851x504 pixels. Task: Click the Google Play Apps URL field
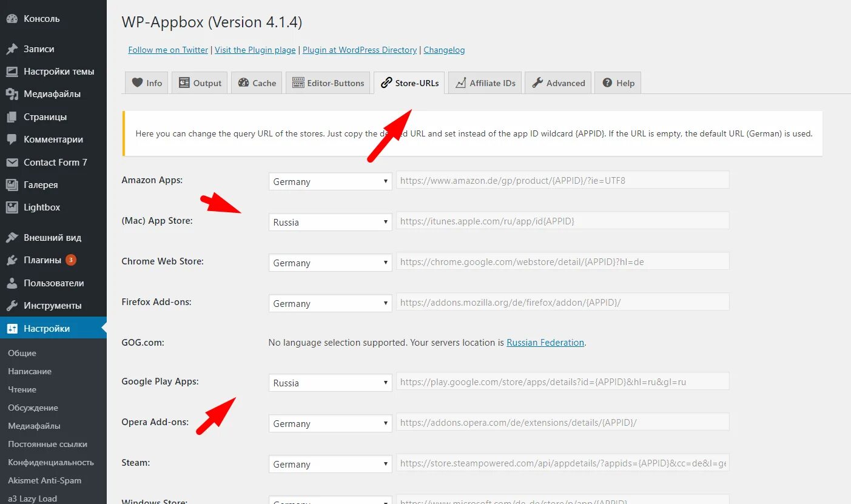coord(563,381)
